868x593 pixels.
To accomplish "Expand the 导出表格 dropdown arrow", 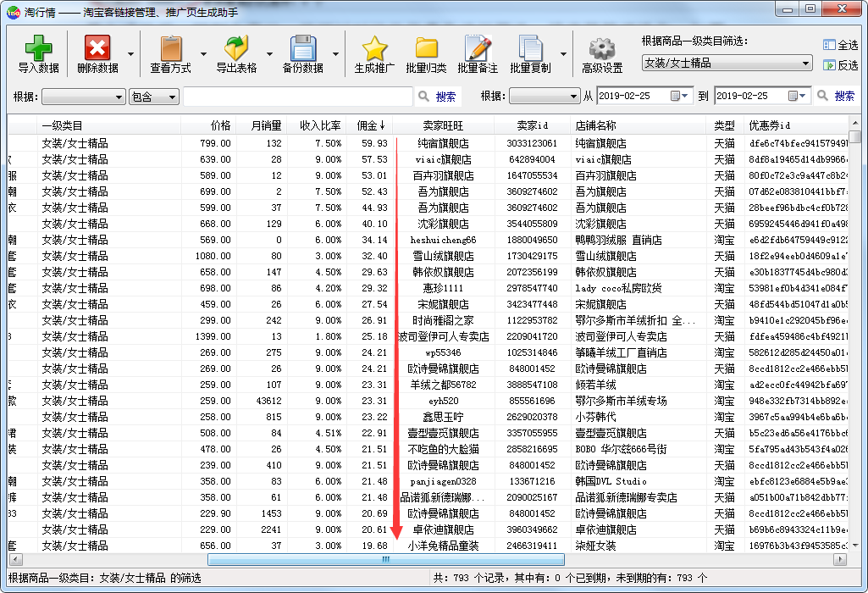I will point(269,54).
